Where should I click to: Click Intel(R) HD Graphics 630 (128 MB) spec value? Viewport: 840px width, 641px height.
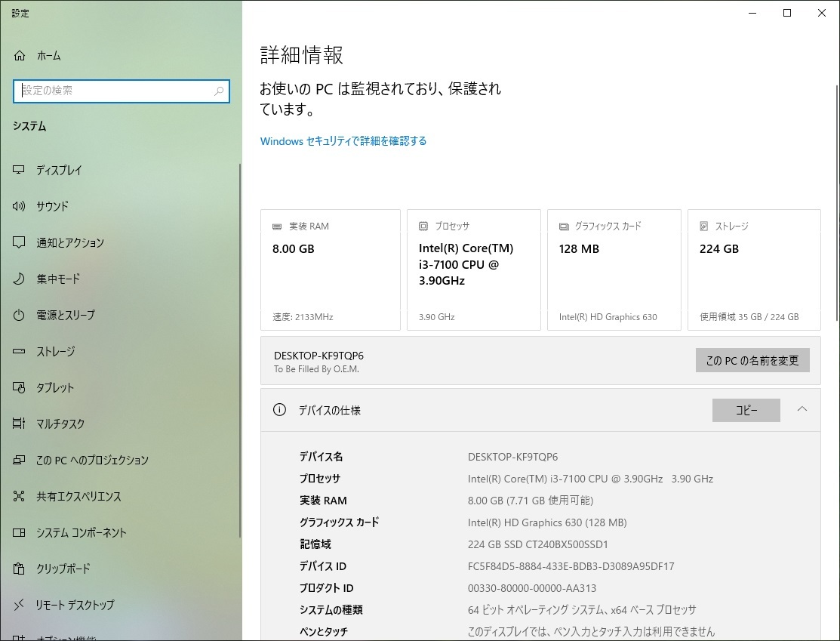547,522
